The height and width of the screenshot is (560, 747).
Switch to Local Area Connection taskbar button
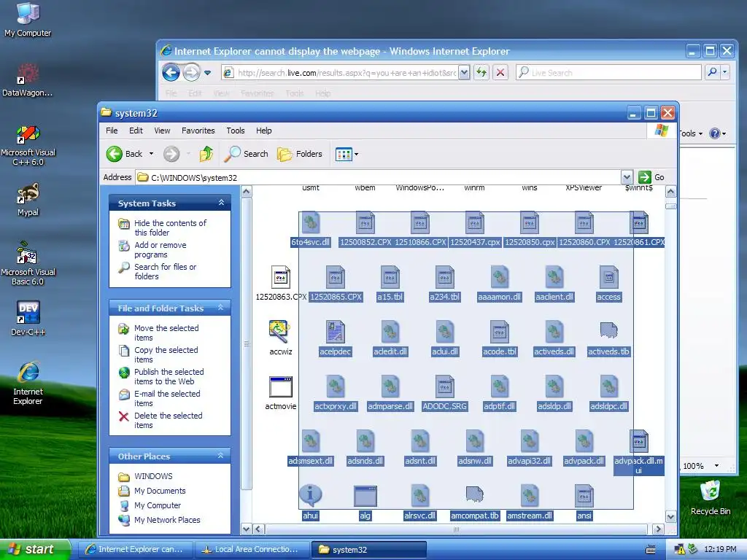(252, 549)
